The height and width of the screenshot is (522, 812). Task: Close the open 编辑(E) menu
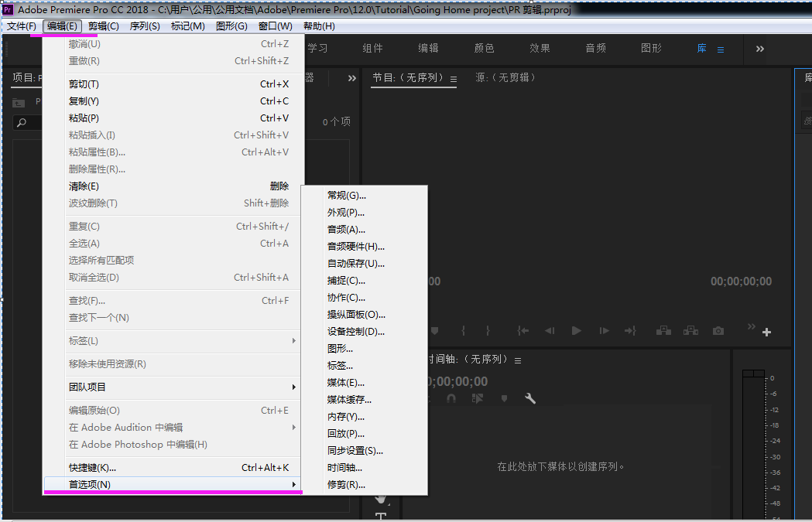(62, 26)
